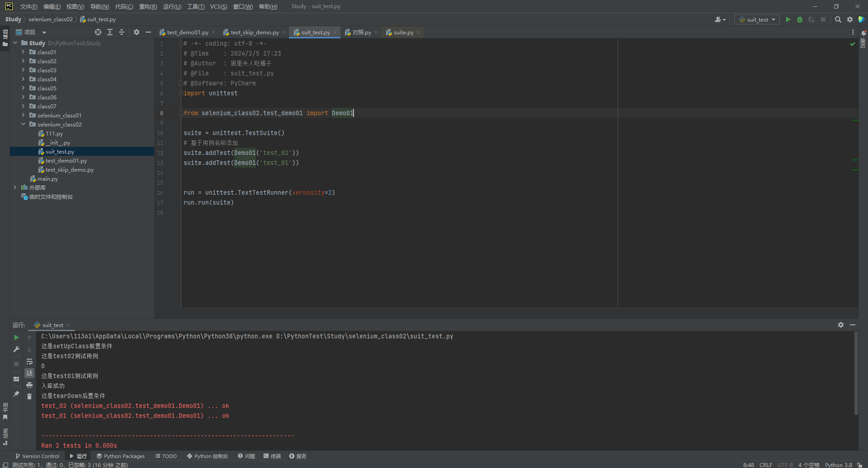Click the CRLF line separator in status bar
Viewport: 868px width, 468px height.
coord(766,465)
